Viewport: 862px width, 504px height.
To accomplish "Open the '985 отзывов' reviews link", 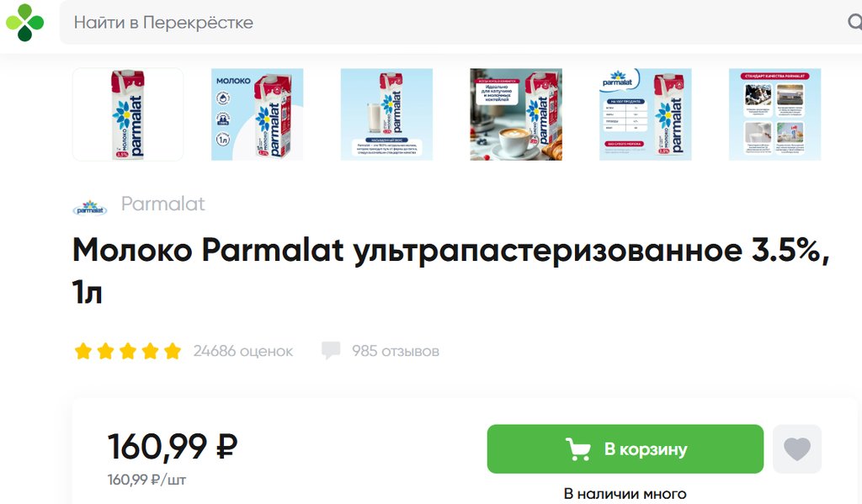I will pyautogui.click(x=396, y=351).
